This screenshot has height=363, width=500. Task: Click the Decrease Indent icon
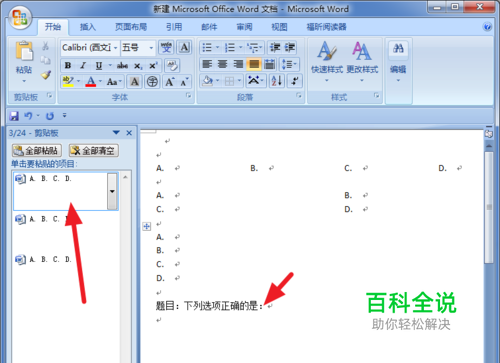[275, 47]
